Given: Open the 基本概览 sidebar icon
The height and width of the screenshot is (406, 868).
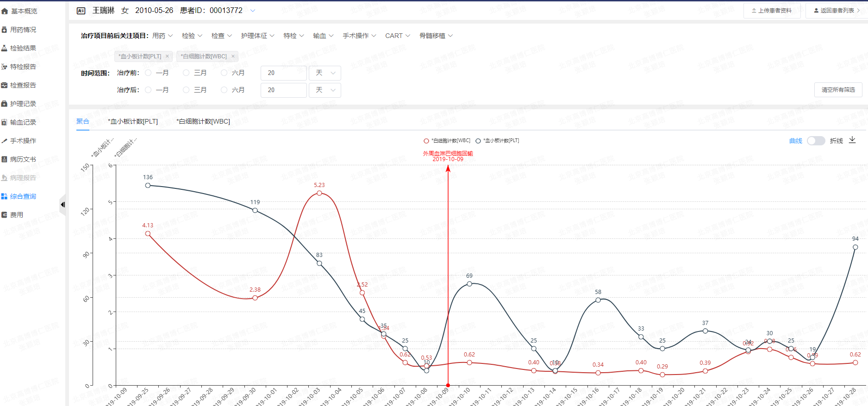Looking at the screenshot, I should click(5, 11).
